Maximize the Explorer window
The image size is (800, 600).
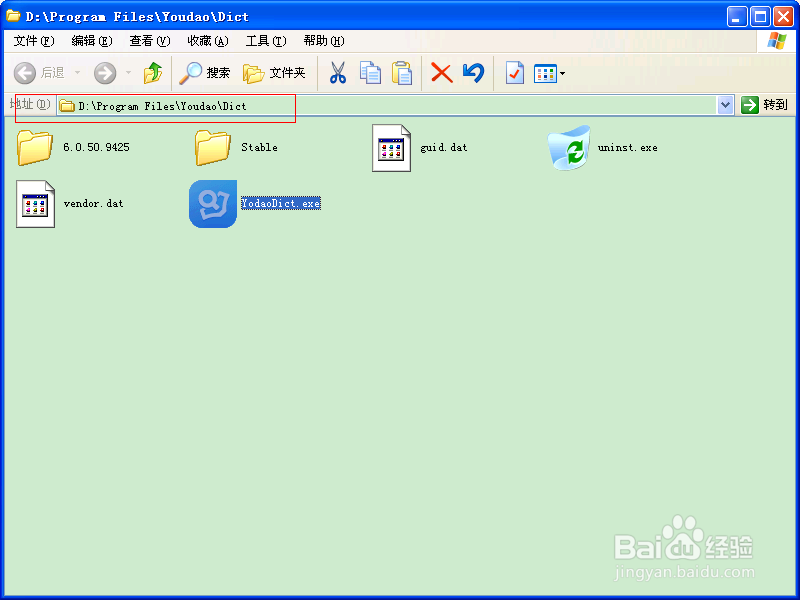pyautogui.click(x=760, y=17)
